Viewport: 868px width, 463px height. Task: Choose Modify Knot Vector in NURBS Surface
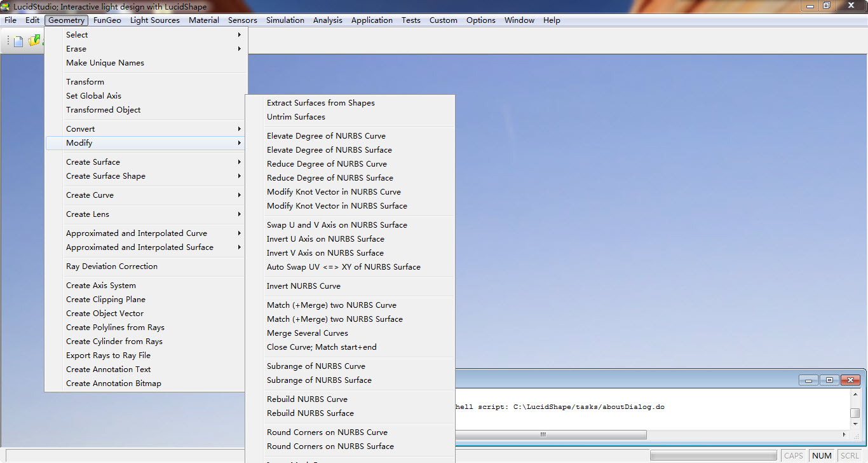350,206
